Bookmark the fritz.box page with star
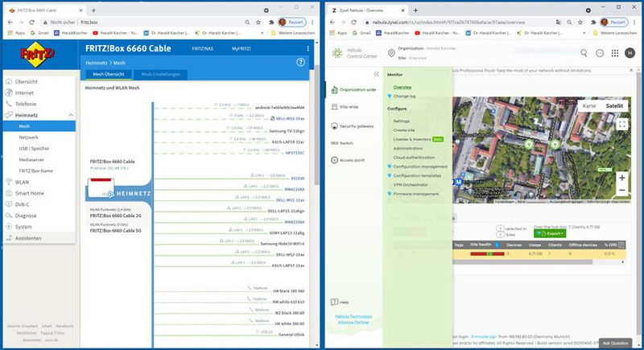644x350 pixels. tap(258, 23)
